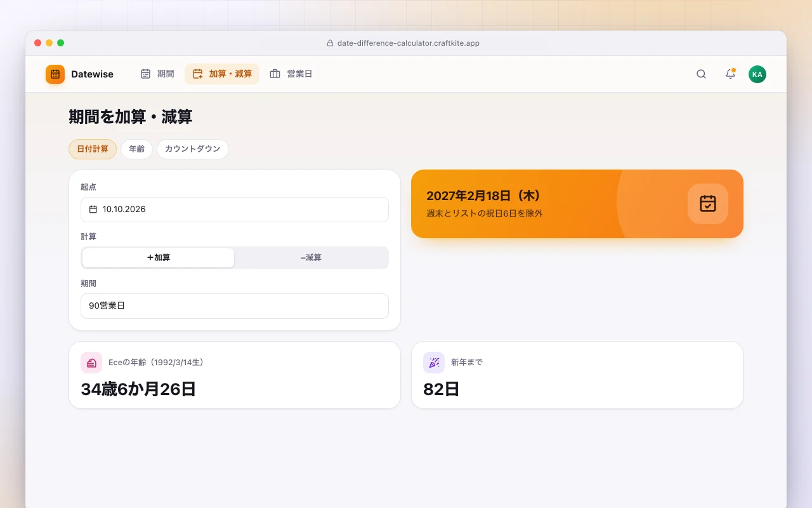Click the 週末とリストの祝日6日を除外 note
812x508 pixels.
(485, 213)
